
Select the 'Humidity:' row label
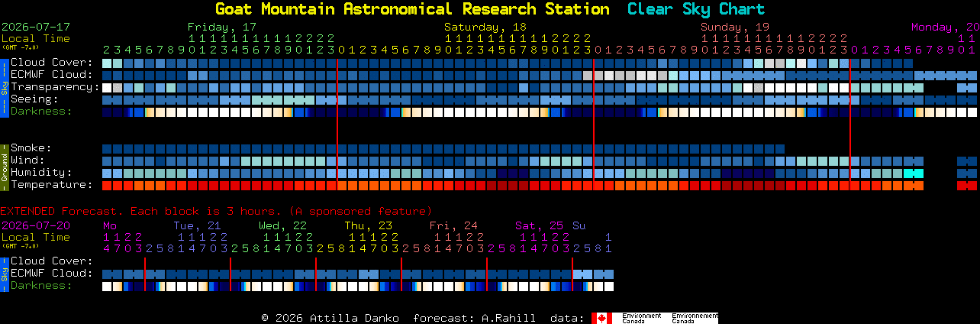(x=41, y=173)
